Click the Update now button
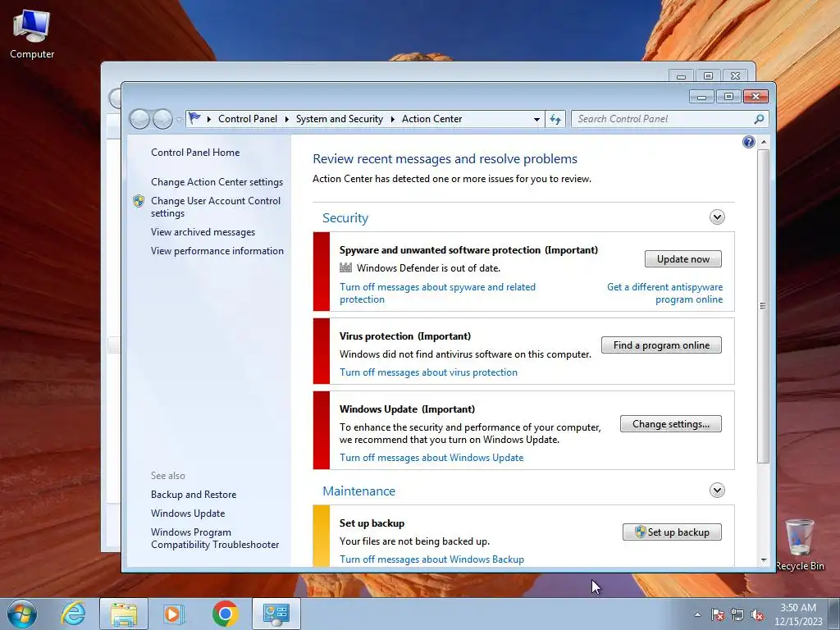Screen dimensions: 840x630 683,258
